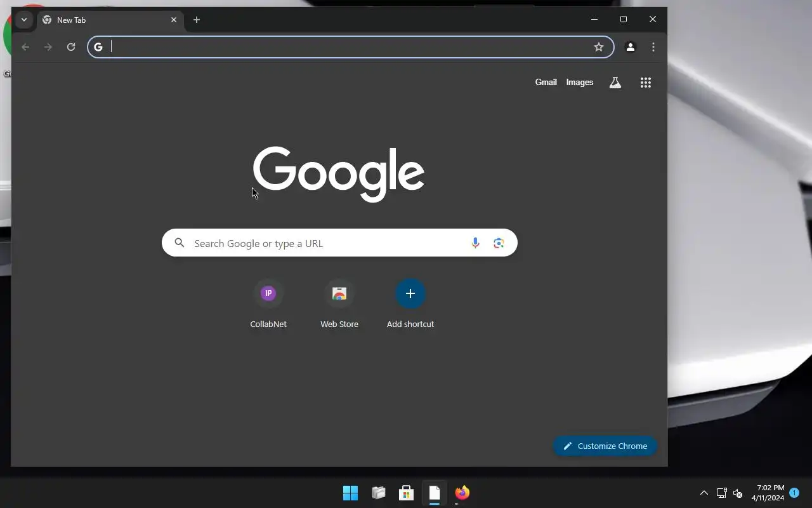Search by image with Google Lens

(x=499, y=243)
